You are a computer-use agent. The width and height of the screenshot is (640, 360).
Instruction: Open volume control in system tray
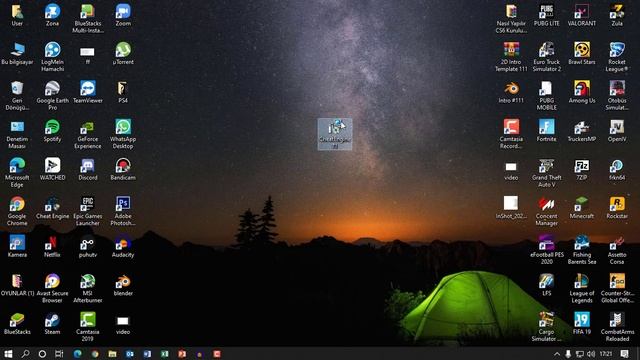pos(591,354)
